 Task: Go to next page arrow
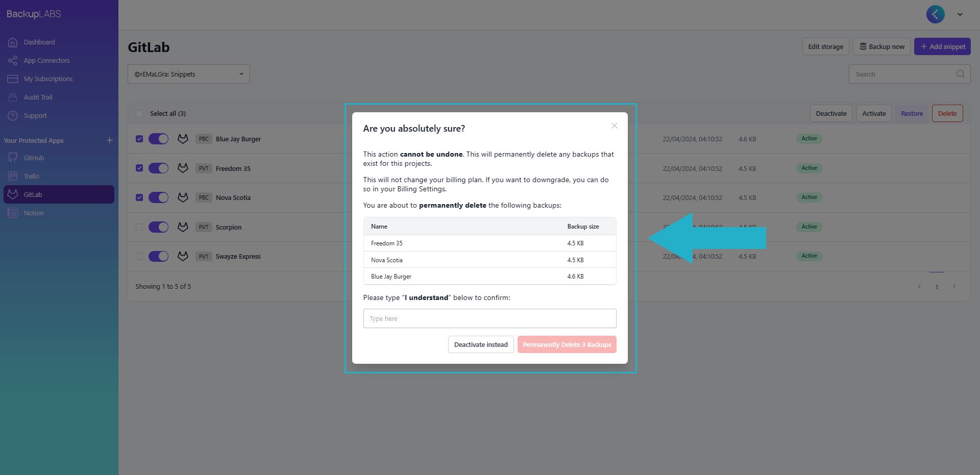[x=954, y=287]
